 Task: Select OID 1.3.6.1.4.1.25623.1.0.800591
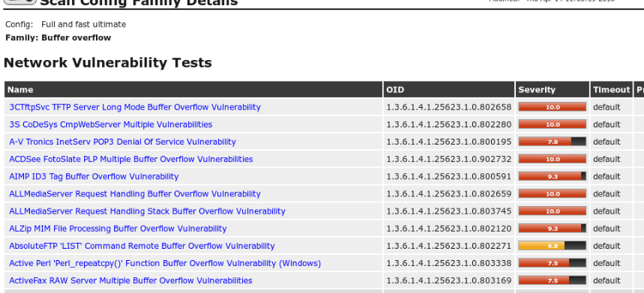tap(449, 176)
